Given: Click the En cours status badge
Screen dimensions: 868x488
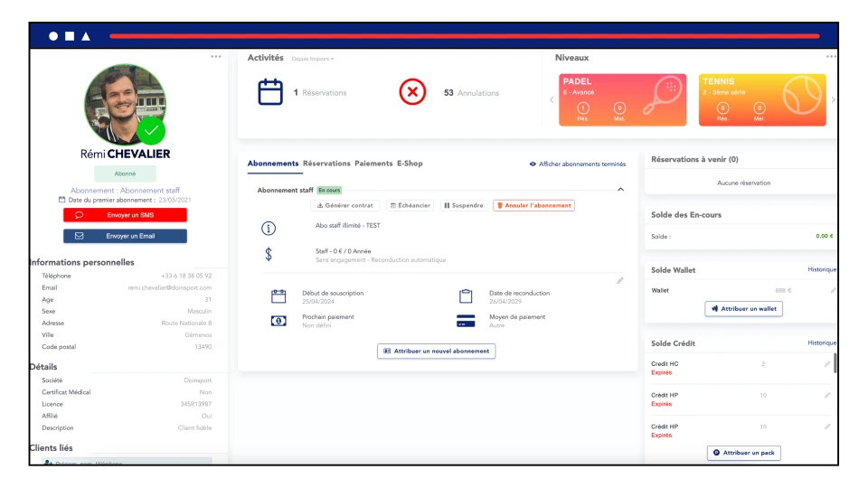Looking at the screenshot, I should pos(329,191).
